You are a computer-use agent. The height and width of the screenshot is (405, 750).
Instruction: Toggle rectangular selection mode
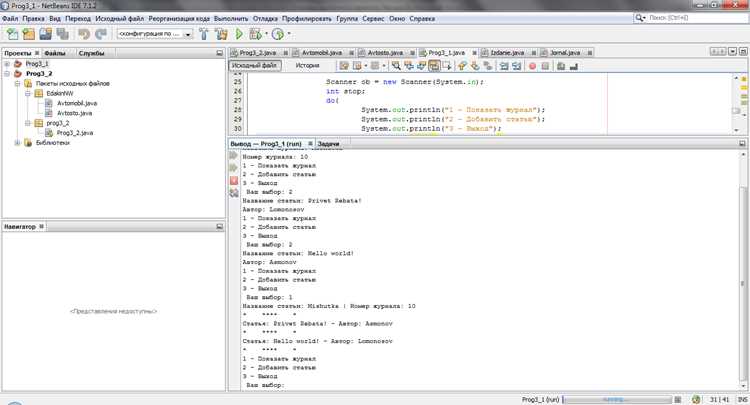coord(447,66)
